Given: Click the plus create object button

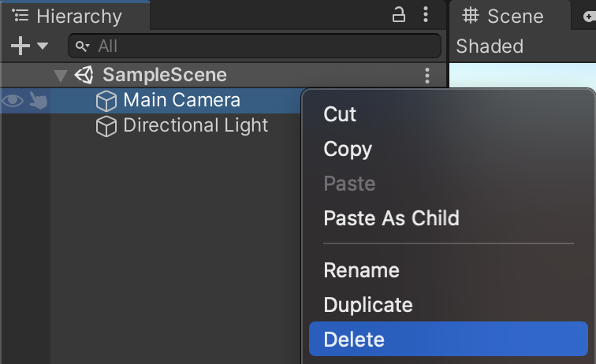Looking at the screenshot, I should click(20, 46).
